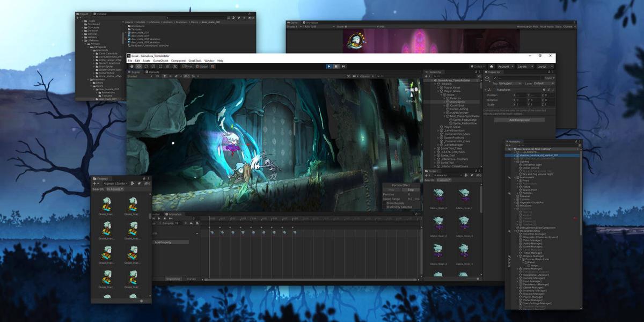The height and width of the screenshot is (322, 644).
Task: Open the GameObject menu
Action: point(160,61)
